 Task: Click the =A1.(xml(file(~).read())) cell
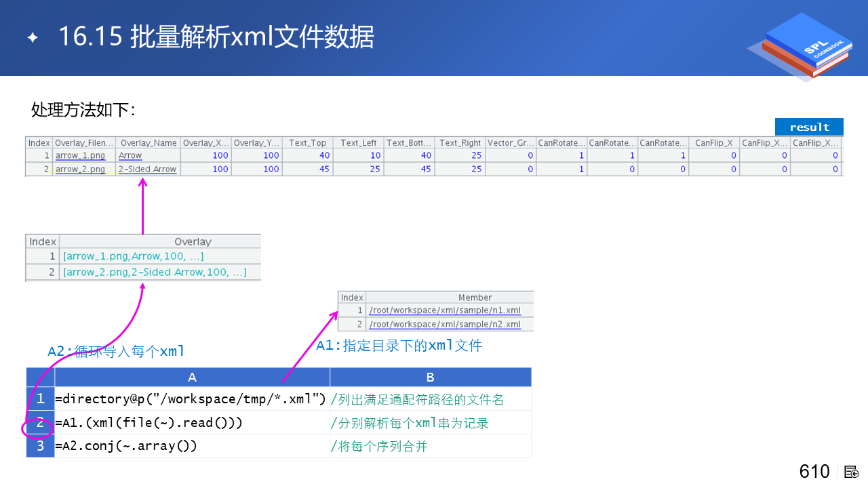193,423
